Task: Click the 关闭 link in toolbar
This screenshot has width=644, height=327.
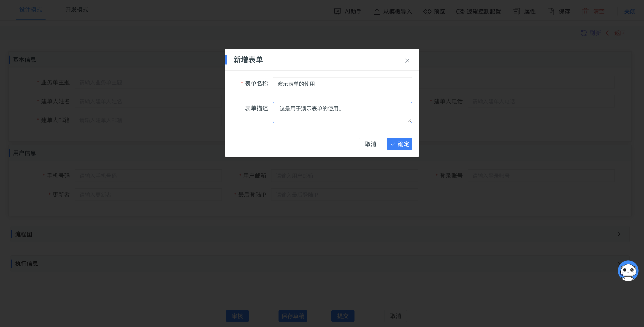Action: click(x=630, y=11)
